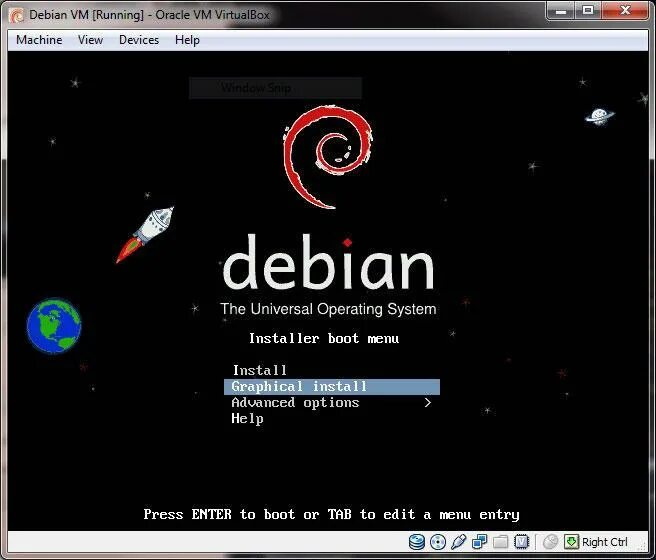Close the Debian VM window
The height and width of the screenshot is (560, 656).
[625, 11]
